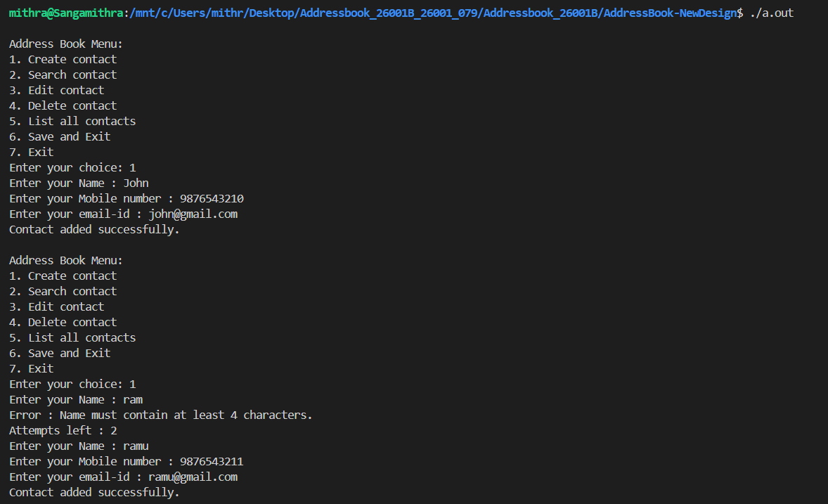Click "4. Delete contact" in the second menu listing
The image size is (828, 504).
tap(63, 322)
